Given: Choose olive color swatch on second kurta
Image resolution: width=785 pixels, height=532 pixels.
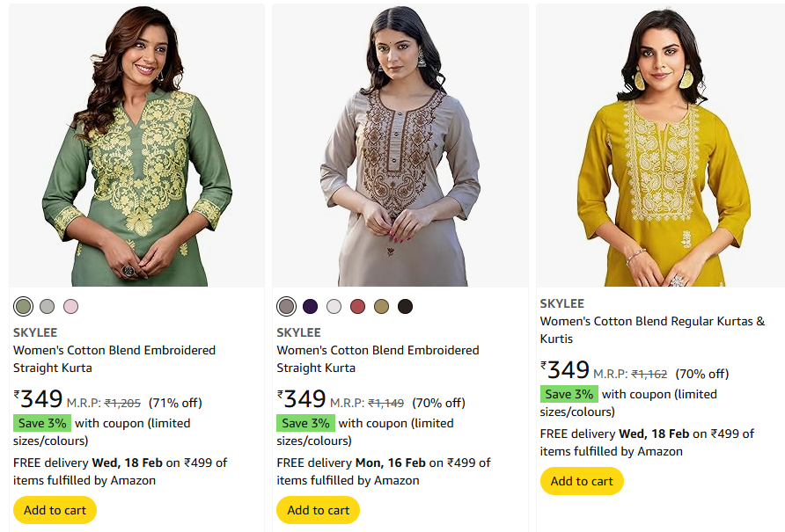Looking at the screenshot, I should (381, 306).
